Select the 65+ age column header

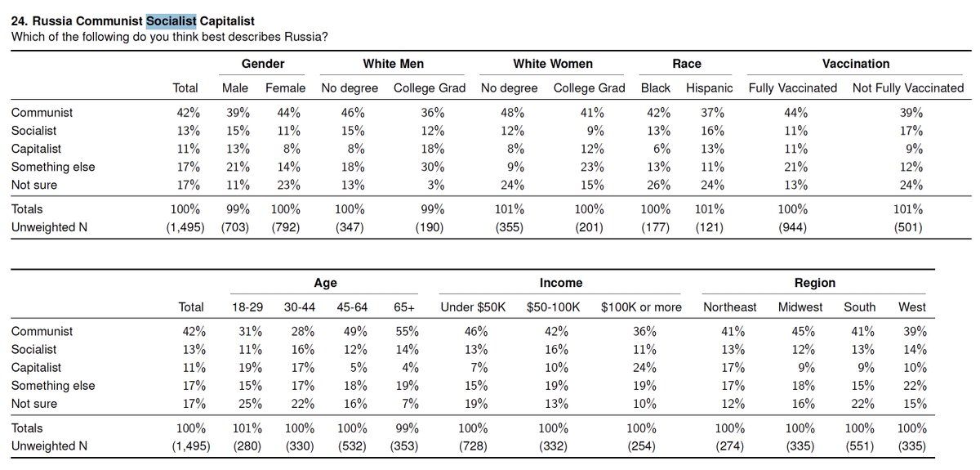405,307
